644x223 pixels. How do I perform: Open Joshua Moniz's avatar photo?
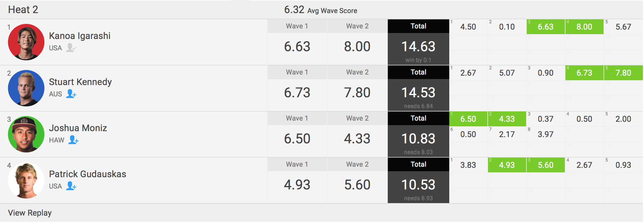click(x=26, y=134)
